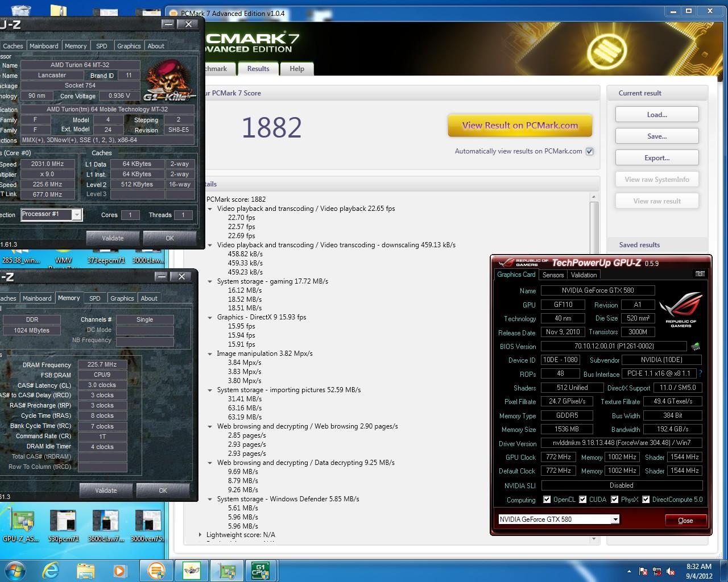Switch to the PCMark 7 taskbar button
Screen dimensions: 728x582
(156, 570)
